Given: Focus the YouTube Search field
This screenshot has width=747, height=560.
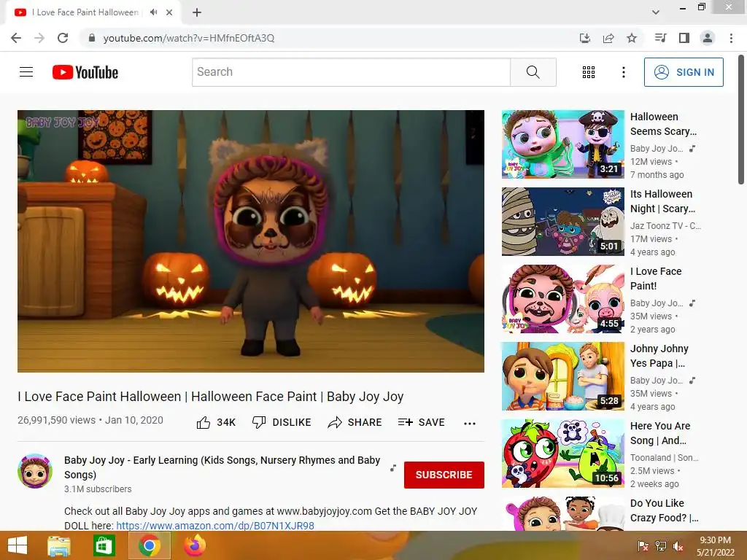Looking at the screenshot, I should [351, 72].
